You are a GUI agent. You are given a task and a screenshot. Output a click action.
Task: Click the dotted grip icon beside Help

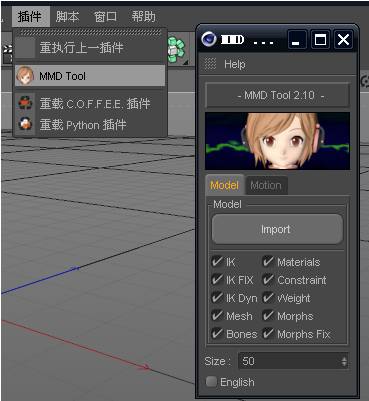210,64
